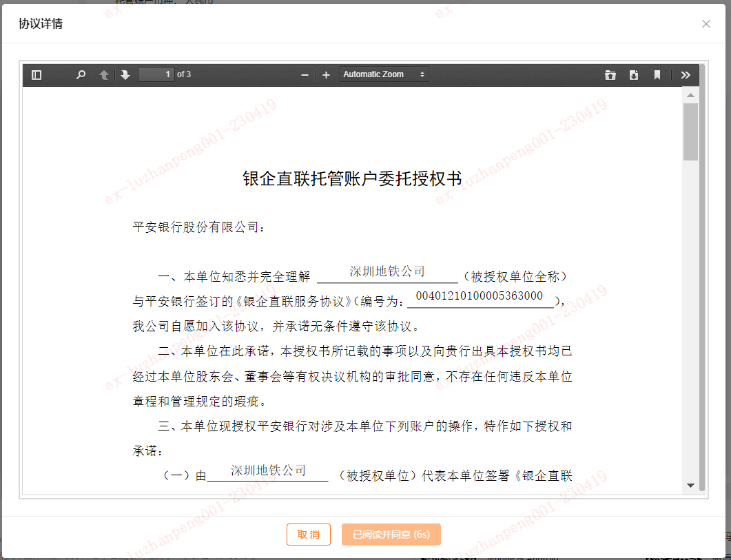731x560 pixels.
Task: Toggle the PDF sidebar panel
Action: coord(37,74)
